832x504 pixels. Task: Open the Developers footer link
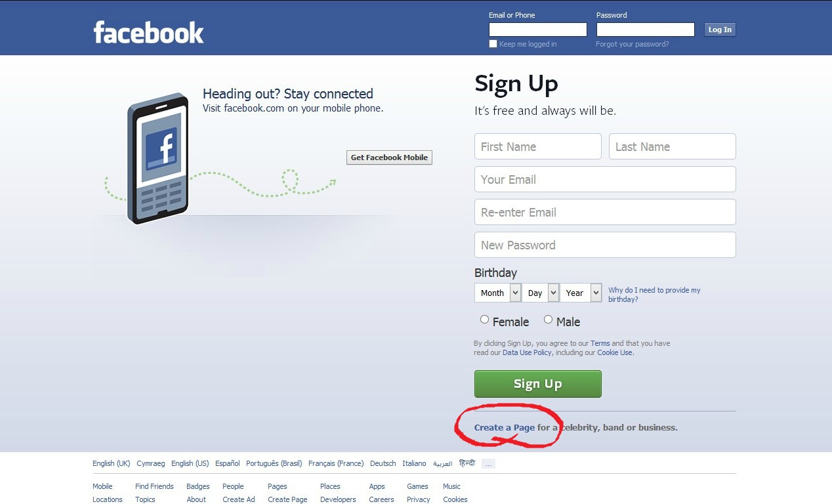[338, 499]
